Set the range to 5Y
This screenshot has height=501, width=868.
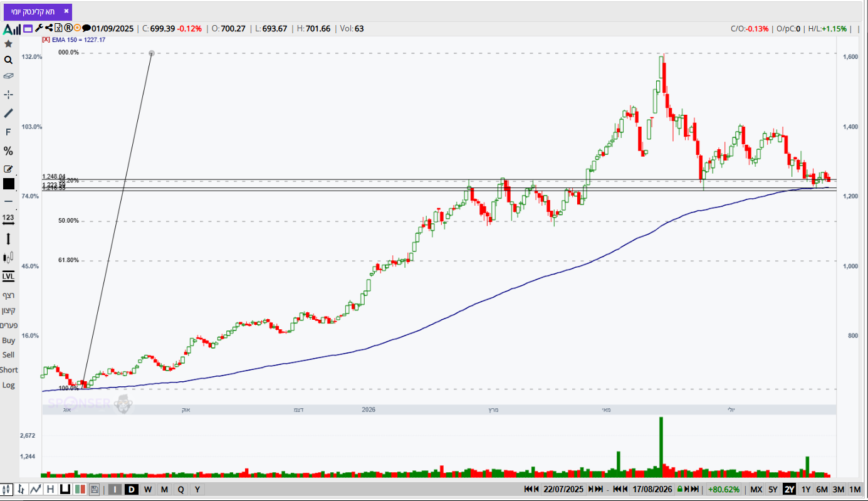(773, 489)
